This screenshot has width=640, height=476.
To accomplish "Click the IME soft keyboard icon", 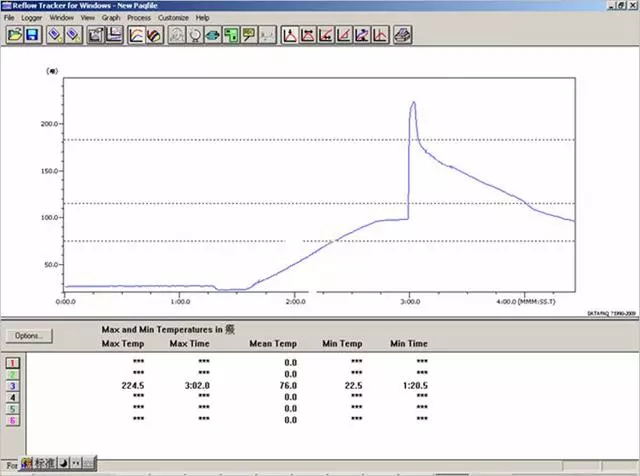I will 88,463.
